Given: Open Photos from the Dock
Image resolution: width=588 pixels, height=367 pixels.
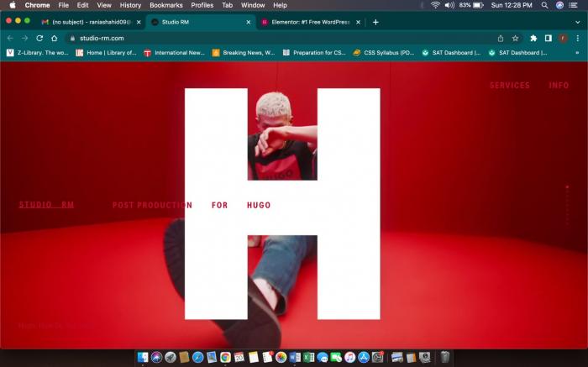Looking at the screenshot, I should [x=281, y=357].
